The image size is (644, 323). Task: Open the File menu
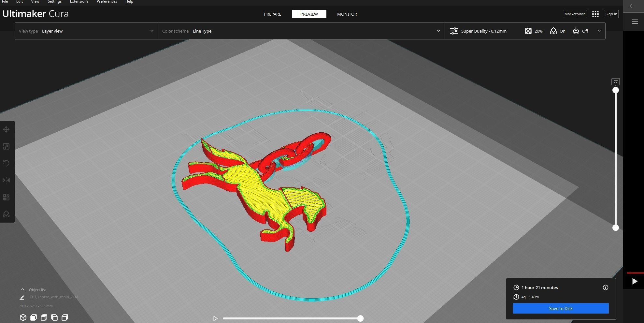click(5, 2)
